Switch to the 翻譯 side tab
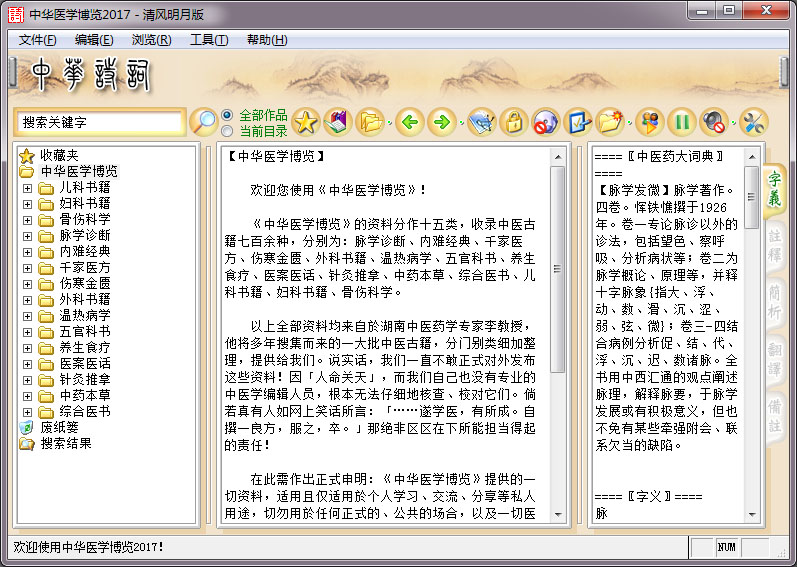 pos(774,360)
